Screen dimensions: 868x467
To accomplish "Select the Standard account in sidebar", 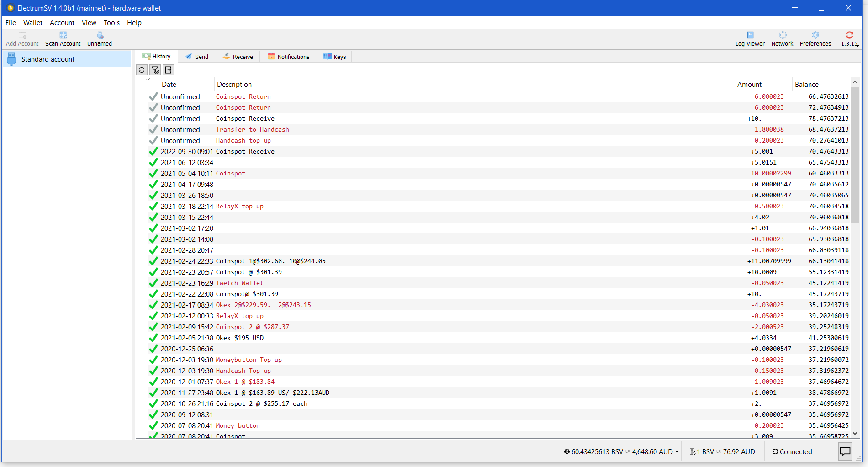I will point(48,59).
